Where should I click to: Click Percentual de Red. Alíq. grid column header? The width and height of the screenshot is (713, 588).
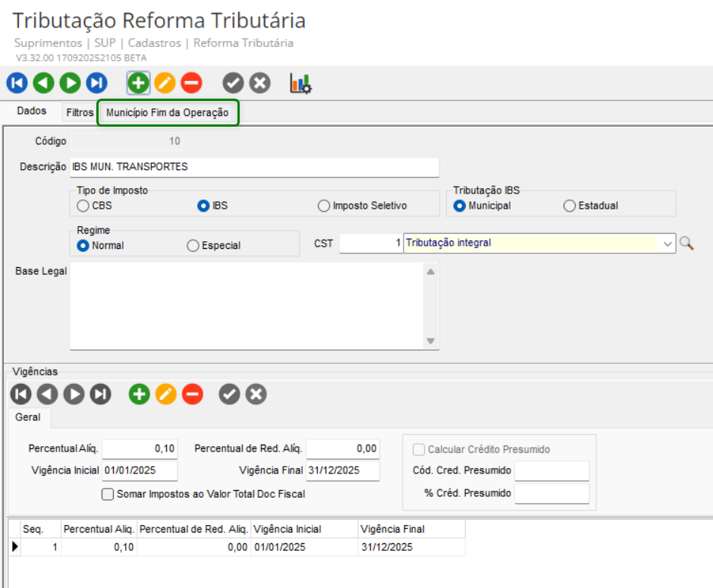[193, 530]
